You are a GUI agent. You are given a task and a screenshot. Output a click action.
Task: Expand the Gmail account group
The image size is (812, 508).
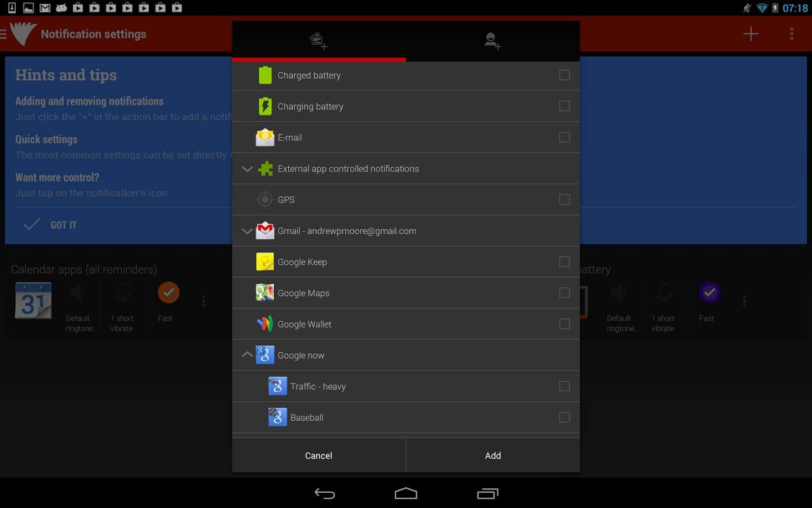pos(247,231)
